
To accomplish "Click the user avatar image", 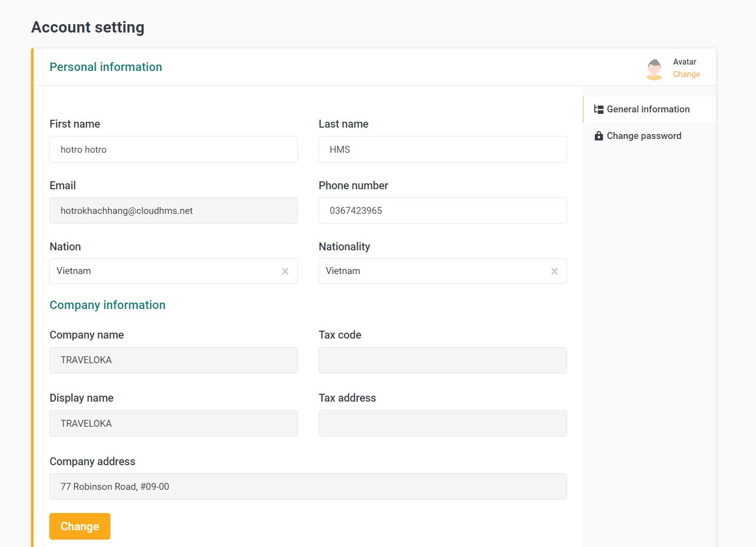I will click(654, 69).
